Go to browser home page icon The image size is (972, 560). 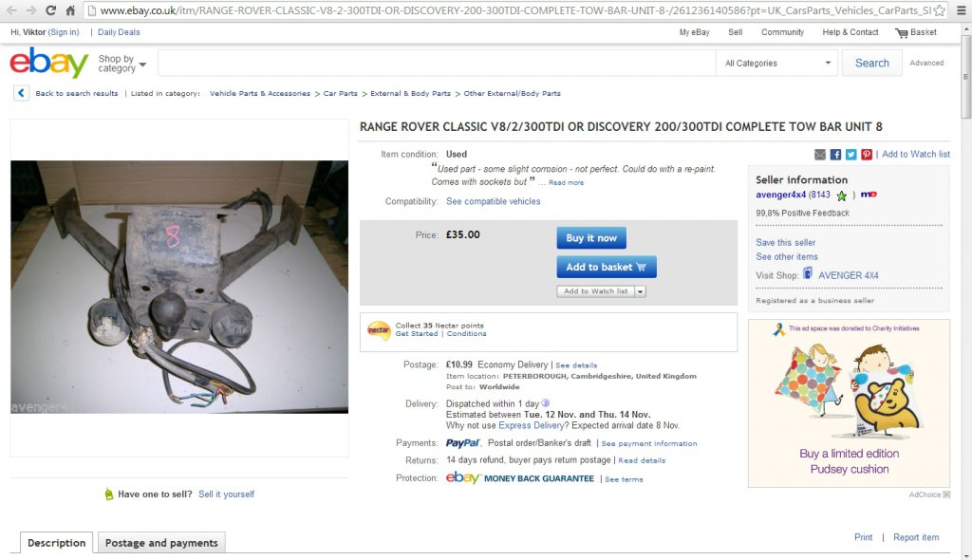pos(70,10)
